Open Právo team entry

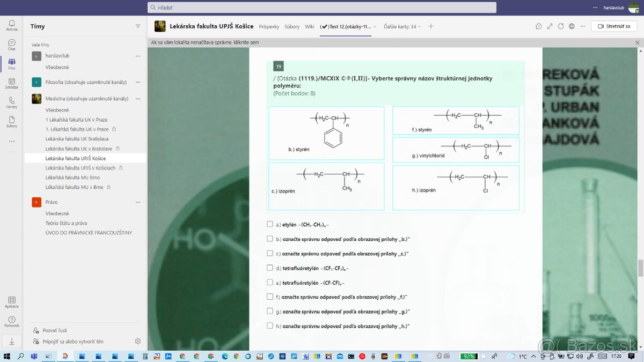point(52,202)
